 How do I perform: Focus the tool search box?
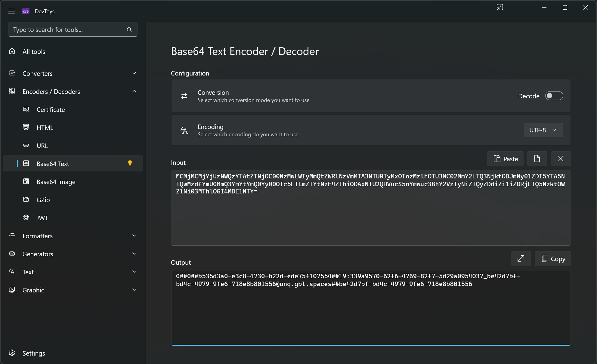pyautogui.click(x=73, y=29)
